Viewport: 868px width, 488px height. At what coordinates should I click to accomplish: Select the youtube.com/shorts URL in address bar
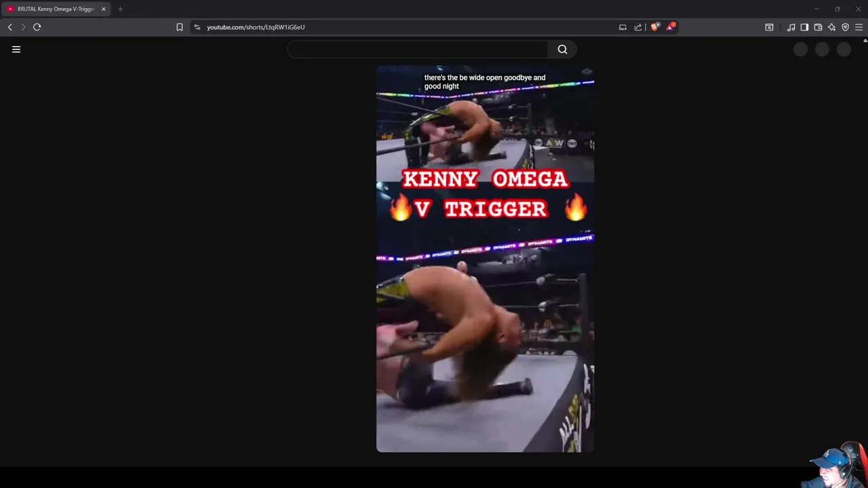point(256,27)
